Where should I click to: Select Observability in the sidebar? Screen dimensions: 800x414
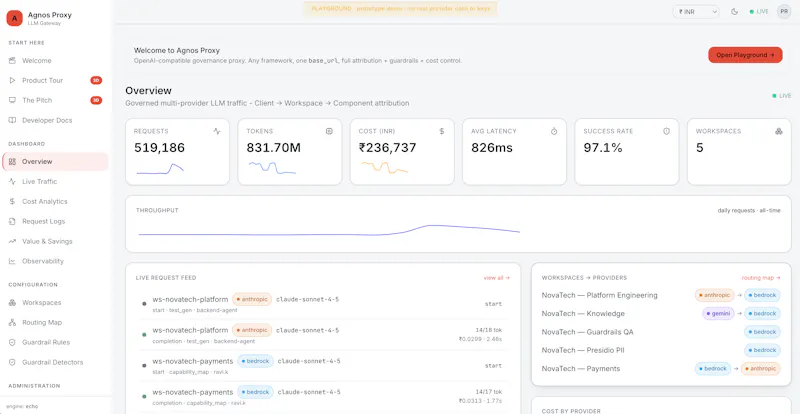point(55,261)
